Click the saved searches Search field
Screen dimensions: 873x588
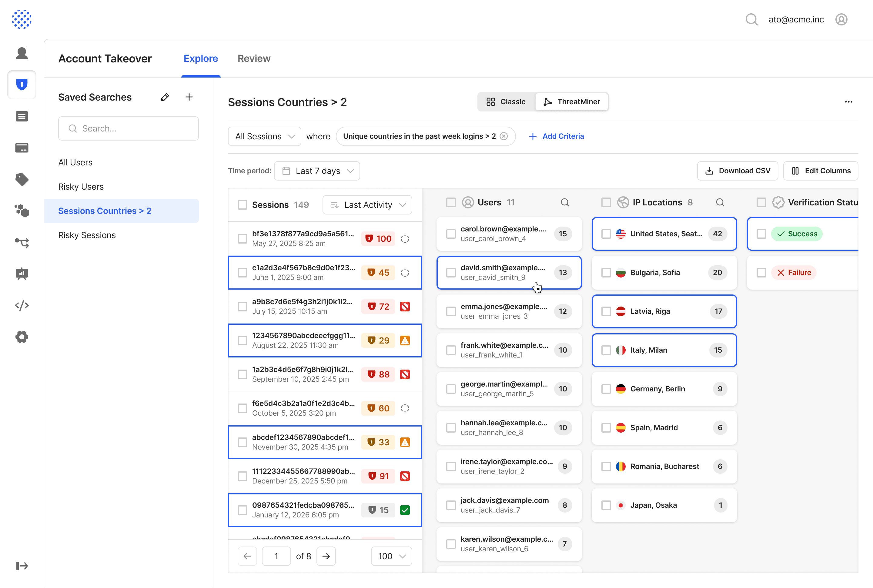(128, 129)
